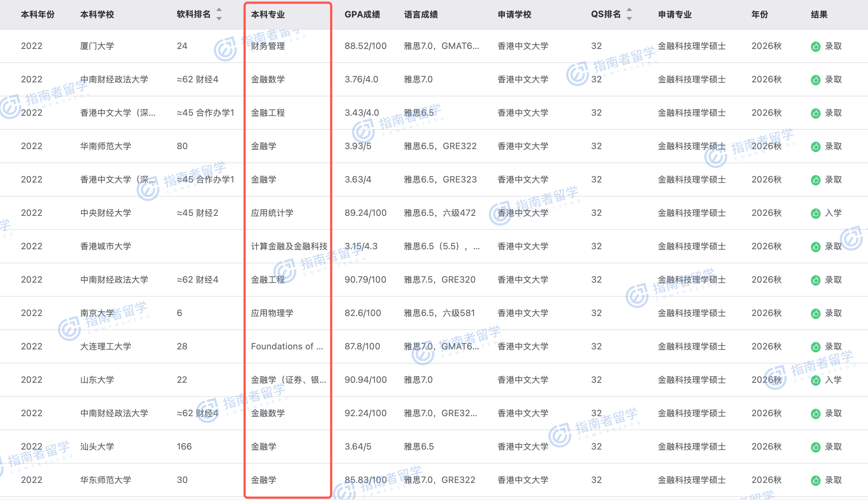The width and height of the screenshot is (868, 500).
Task: Sort QS排名 ascending with up arrow
Action: click(629, 10)
